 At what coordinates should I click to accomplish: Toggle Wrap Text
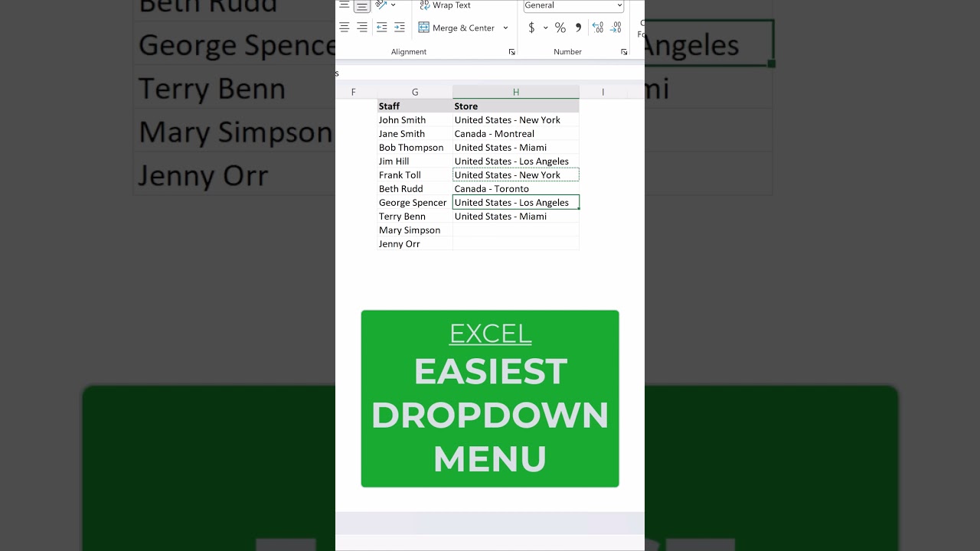445,5
